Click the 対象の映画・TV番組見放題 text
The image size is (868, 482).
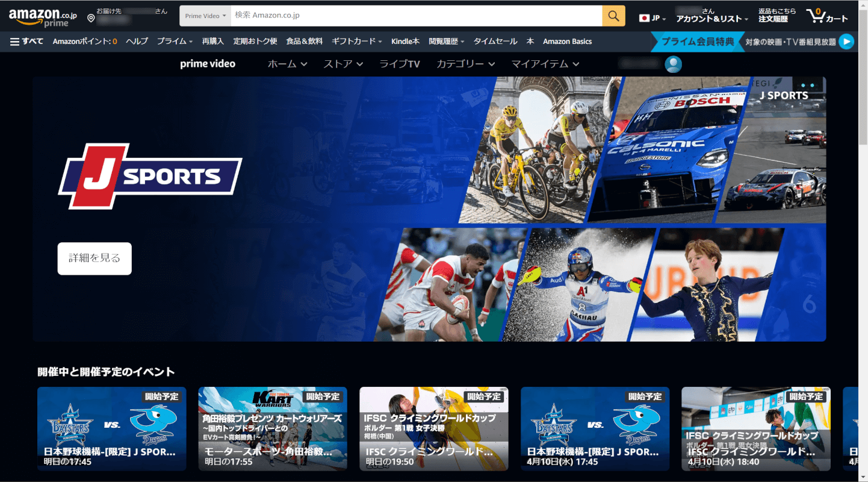tap(790, 42)
